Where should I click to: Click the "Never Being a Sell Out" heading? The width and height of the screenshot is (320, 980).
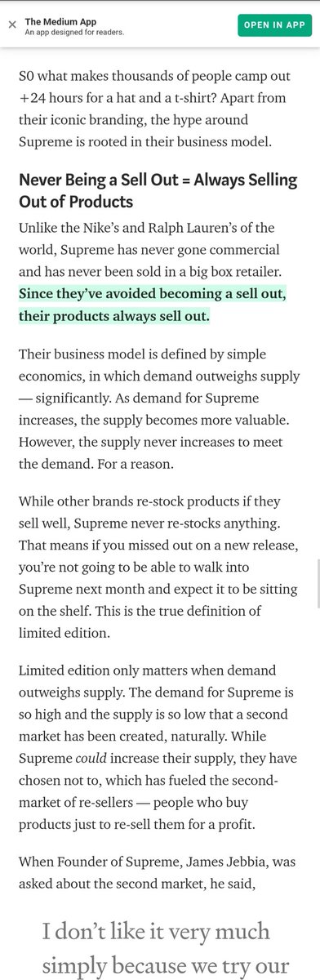pyautogui.click(x=158, y=189)
